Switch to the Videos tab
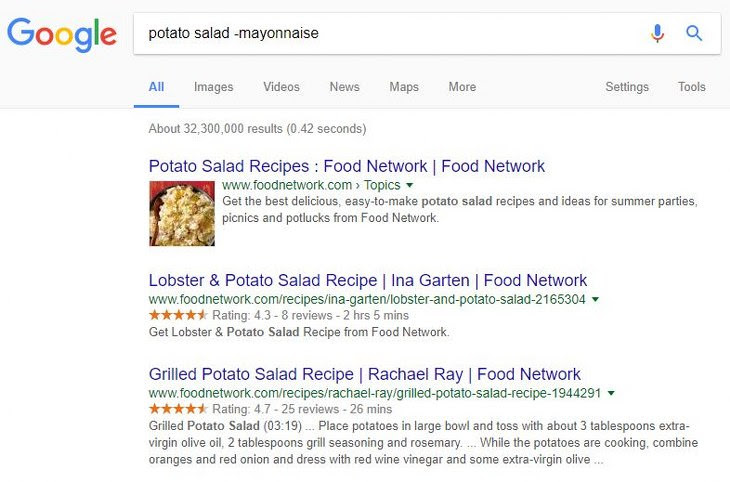 point(281,87)
